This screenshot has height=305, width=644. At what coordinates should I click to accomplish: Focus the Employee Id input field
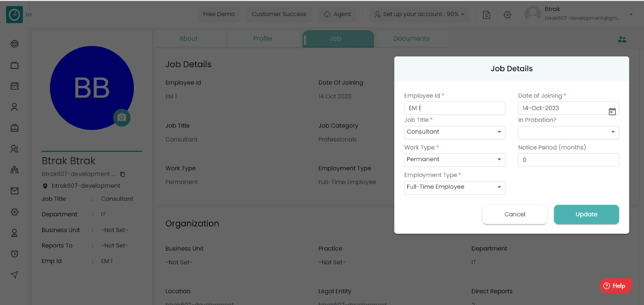(x=454, y=108)
